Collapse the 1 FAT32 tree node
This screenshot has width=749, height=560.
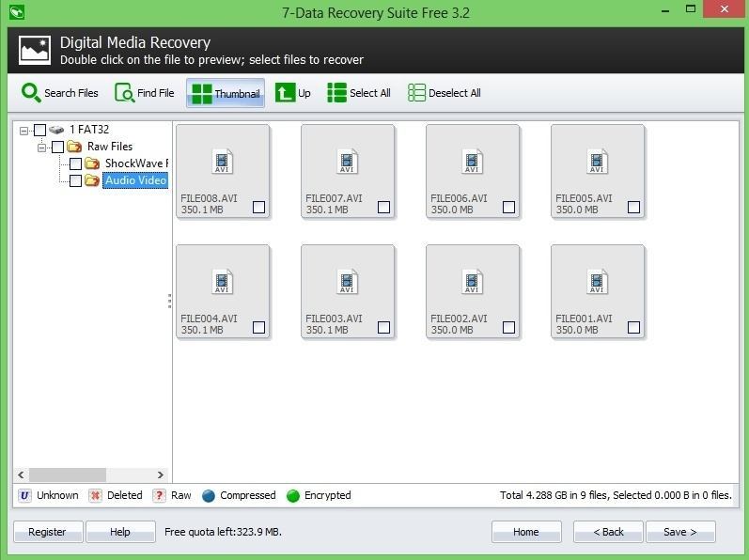pos(23,131)
